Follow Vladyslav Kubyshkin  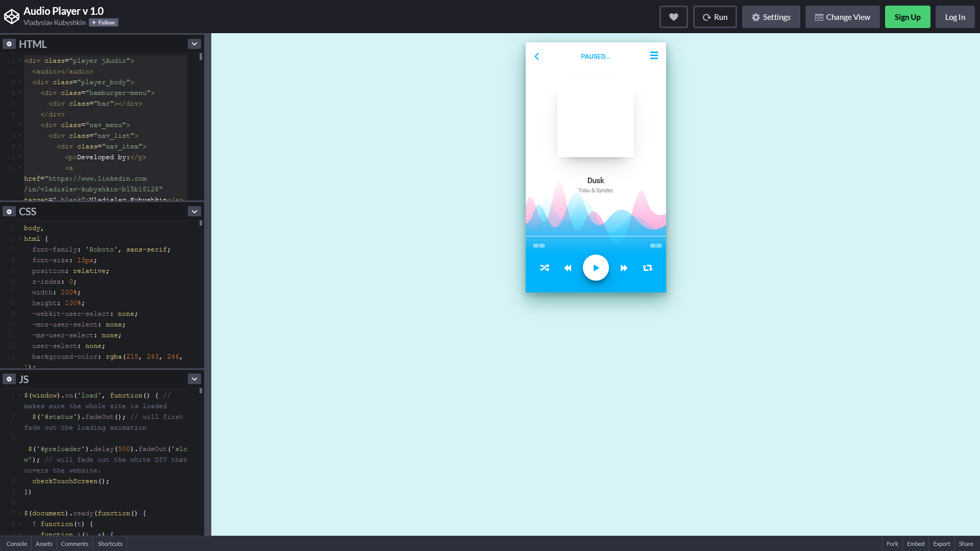[x=104, y=23]
